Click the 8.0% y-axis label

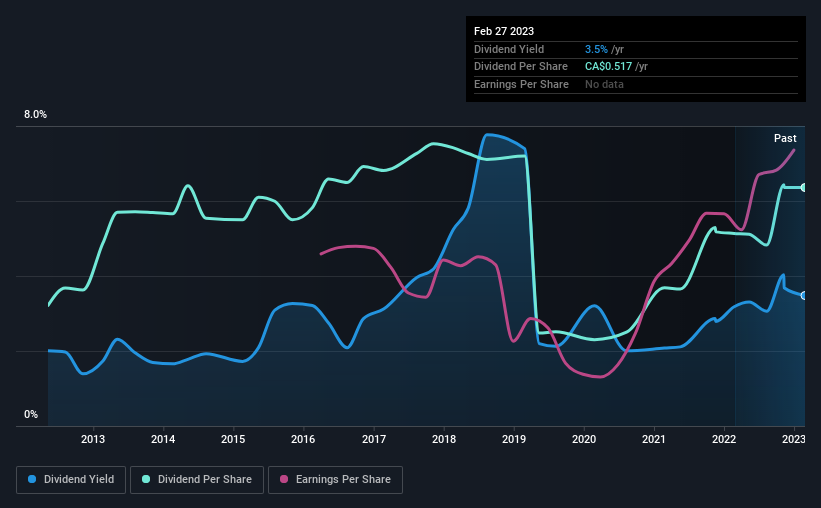35,114
